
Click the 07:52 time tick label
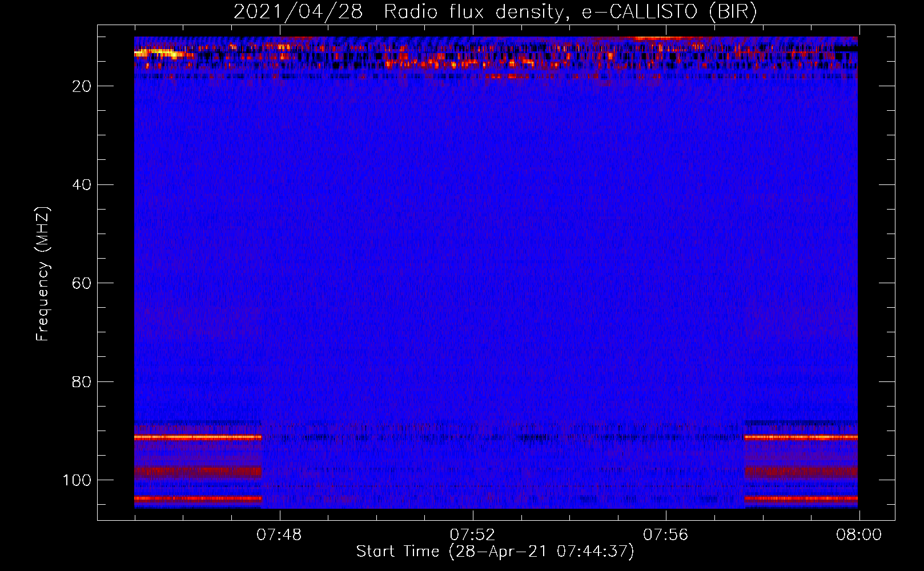(x=472, y=535)
